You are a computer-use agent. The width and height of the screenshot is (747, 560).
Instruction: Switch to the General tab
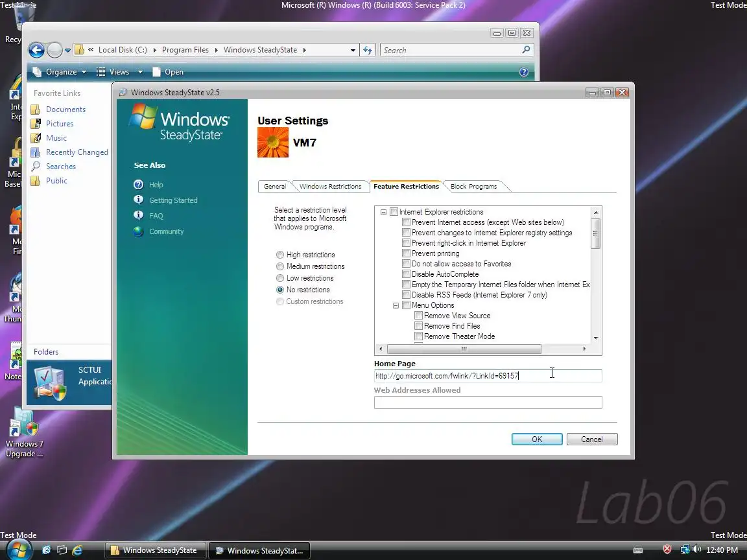(275, 187)
